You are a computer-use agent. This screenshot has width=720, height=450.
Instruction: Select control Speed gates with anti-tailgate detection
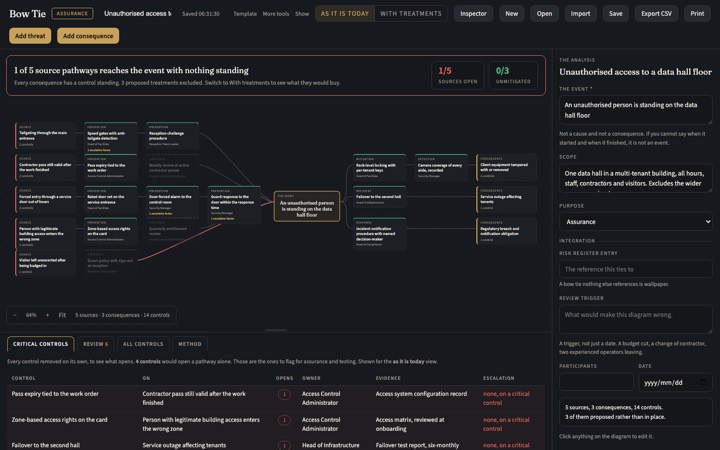111,137
